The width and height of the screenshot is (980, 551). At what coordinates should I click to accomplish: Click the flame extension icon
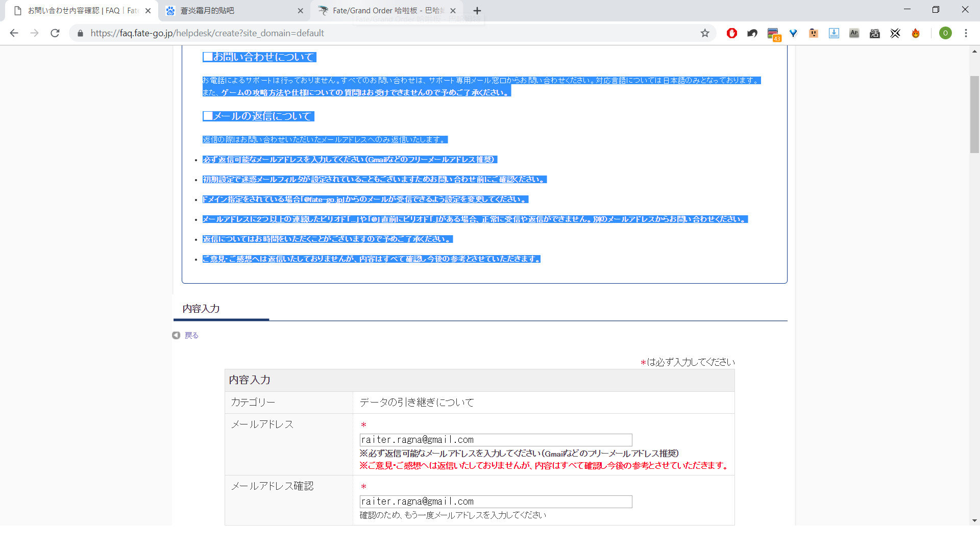click(x=916, y=33)
